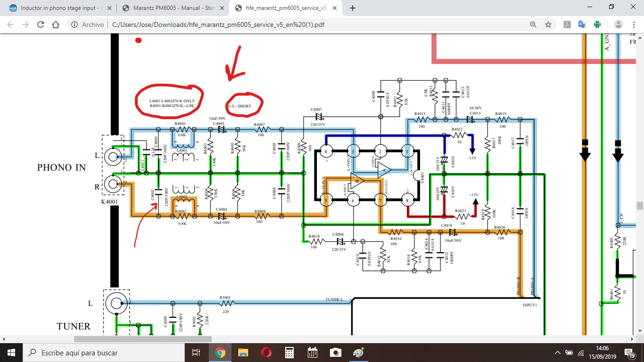
Task: Launch Opera from the taskbar
Action: coord(266,352)
